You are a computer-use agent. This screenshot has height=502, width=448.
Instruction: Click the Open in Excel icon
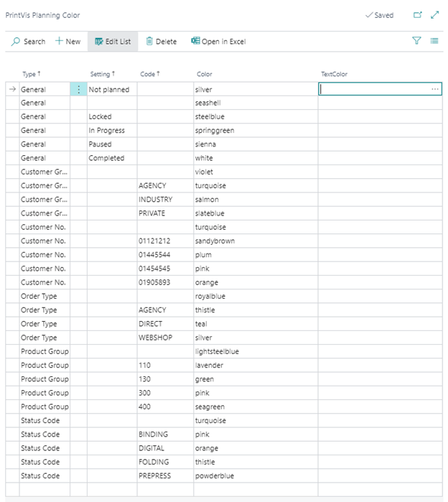pyautogui.click(x=195, y=41)
